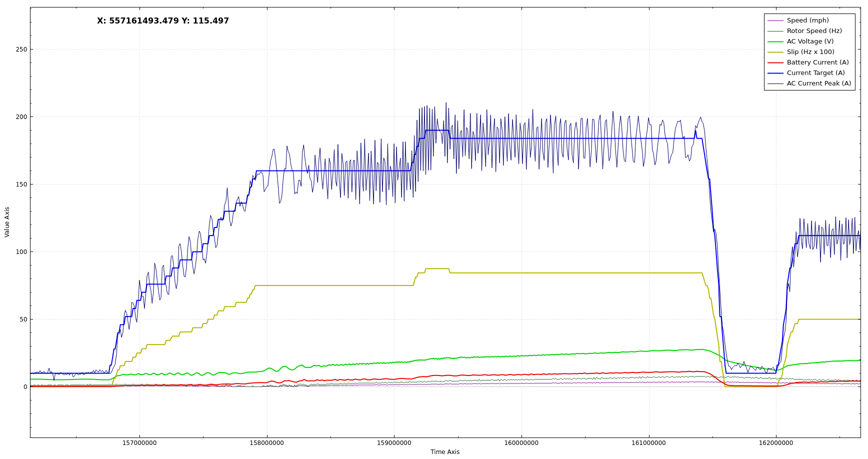Select Rotor Speed (Hz) in the legend
The image size is (868, 459).
814,31
